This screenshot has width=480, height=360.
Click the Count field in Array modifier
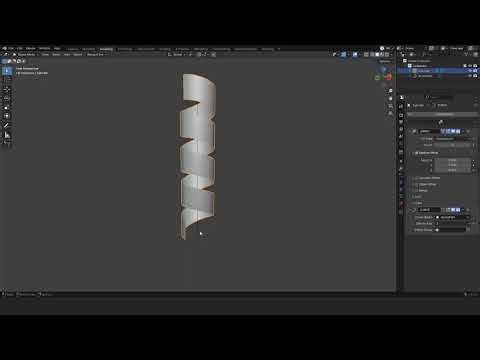point(453,145)
